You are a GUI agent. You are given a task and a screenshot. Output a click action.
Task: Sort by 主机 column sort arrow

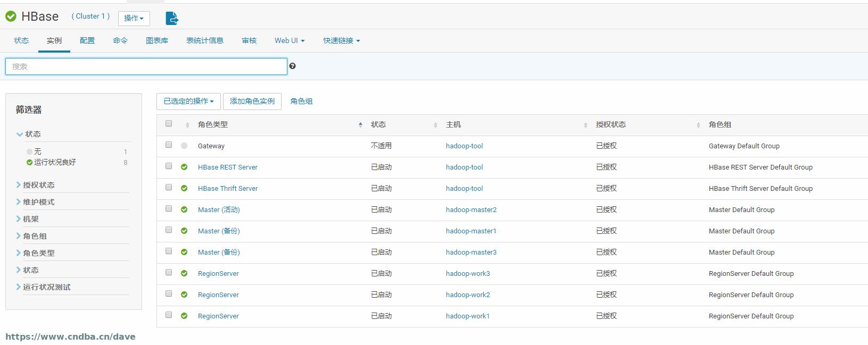(585, 125)
